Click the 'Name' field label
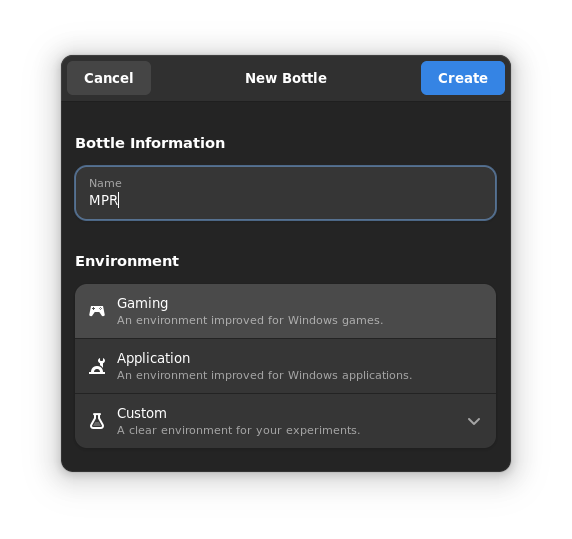This screenshot has width=572, height=539. tap(105, 183)
